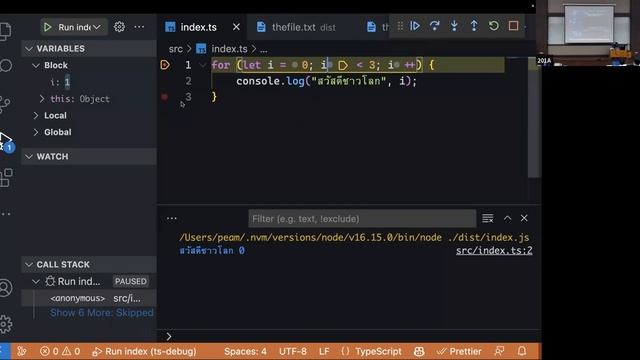The height and width of the screenshot is (360, 640).
Task: Open breadcrumb ellipsis symbol
Action: point(264,50)
